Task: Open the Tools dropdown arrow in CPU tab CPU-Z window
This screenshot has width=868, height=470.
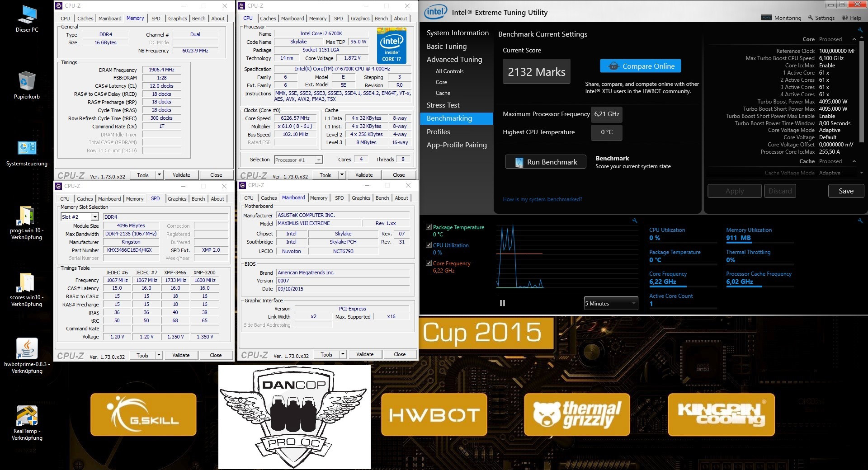Action: tap(342, 175)
